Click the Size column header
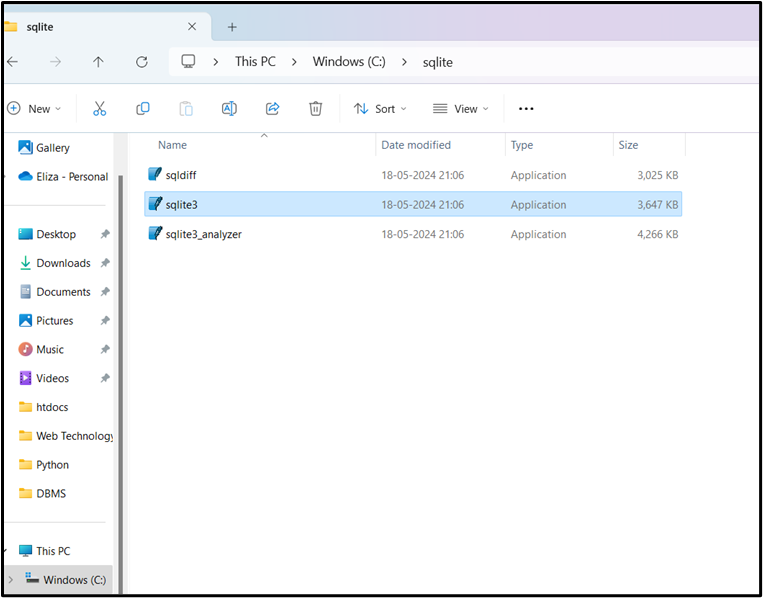 [x=629, y=145]
